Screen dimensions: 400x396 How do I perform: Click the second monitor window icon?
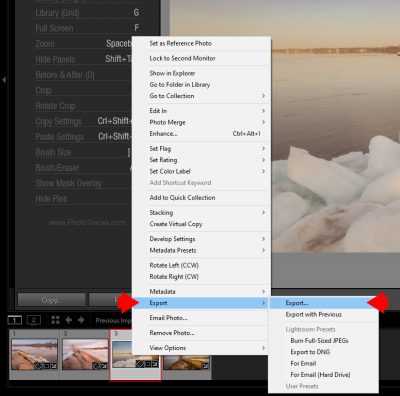click(34, 320)
